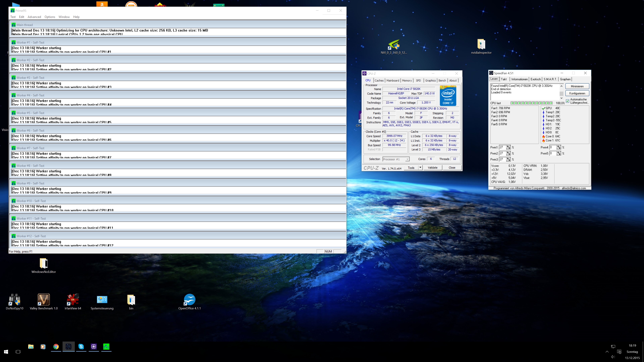Toggle Automatische Lüftergeschwindigkeit checkbox in SpeedFan
This screenshot has height=362, width=644.
(568, 101)
